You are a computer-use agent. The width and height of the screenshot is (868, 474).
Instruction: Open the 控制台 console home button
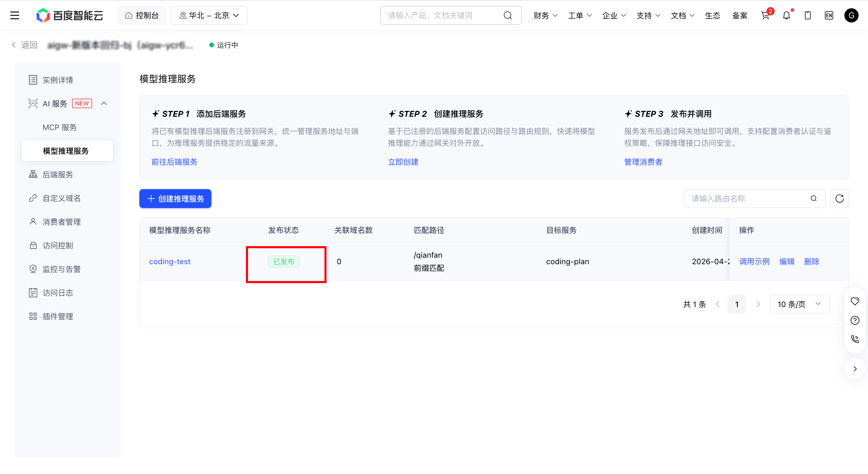(x=141, y=16)
